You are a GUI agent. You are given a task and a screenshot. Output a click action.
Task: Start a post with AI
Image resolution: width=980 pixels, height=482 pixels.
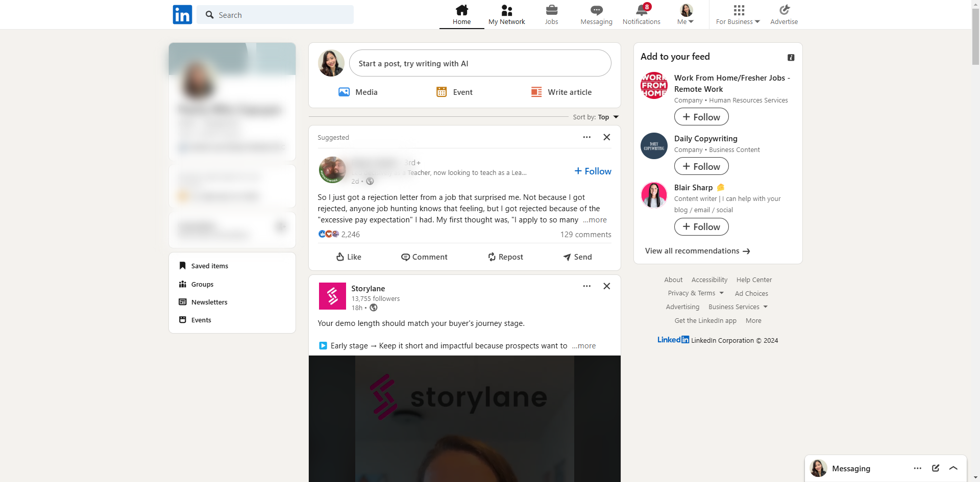point(480,63)
